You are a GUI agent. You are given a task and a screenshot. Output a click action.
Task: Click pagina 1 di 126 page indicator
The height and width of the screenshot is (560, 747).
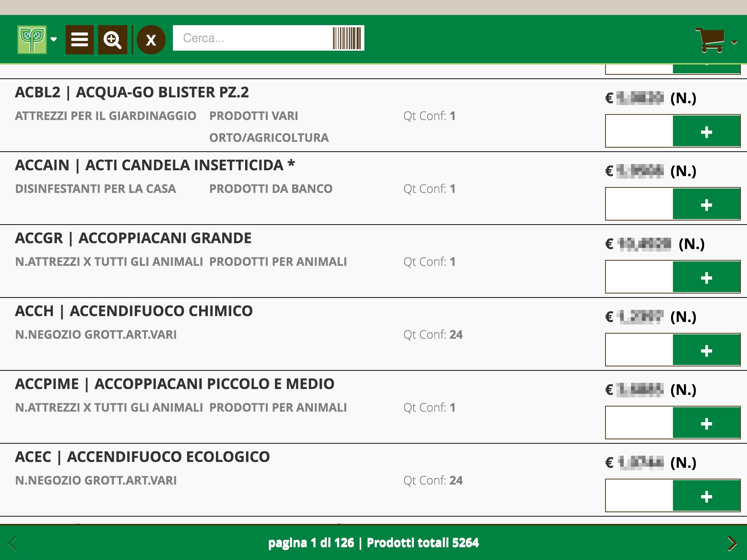click(311, 543)
